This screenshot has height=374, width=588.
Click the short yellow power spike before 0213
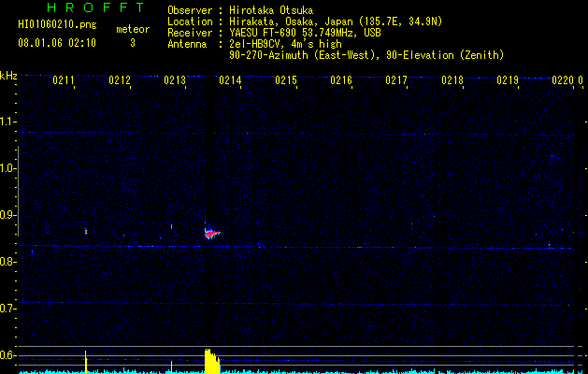172,367
